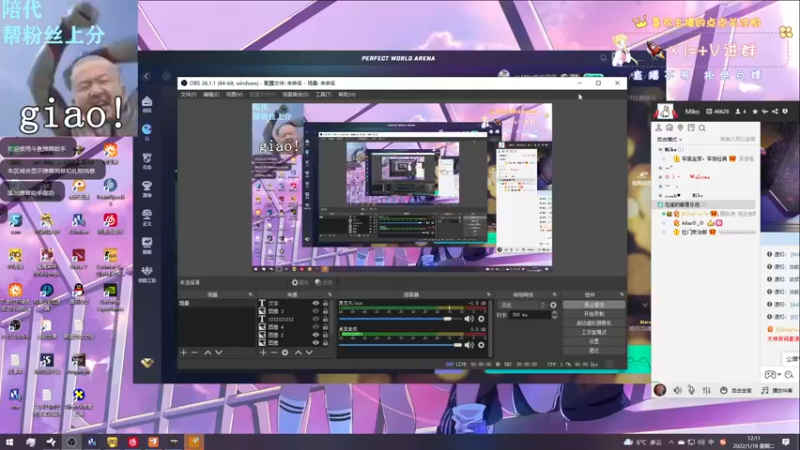
Task: Select 在逛的都是乐色 channel row
Action: tap(705, 204)
